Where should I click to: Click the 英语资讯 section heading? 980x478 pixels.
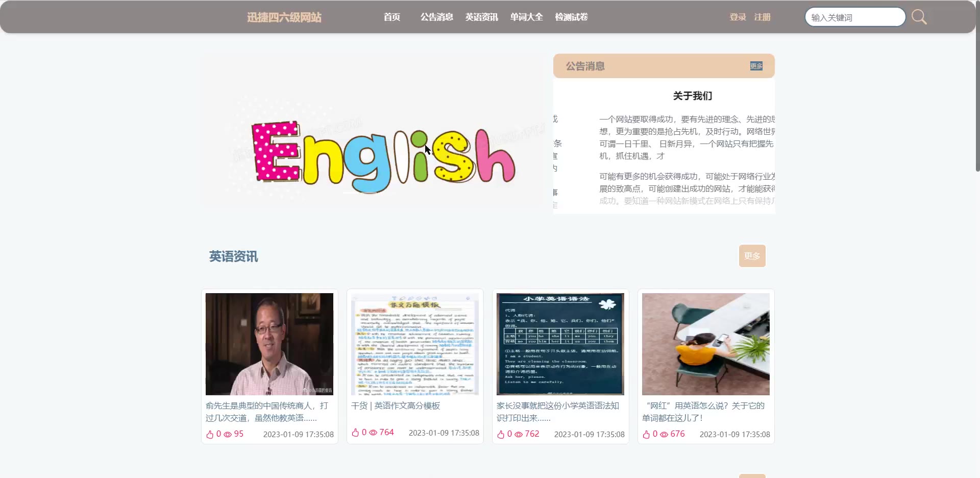click(234, 256)
